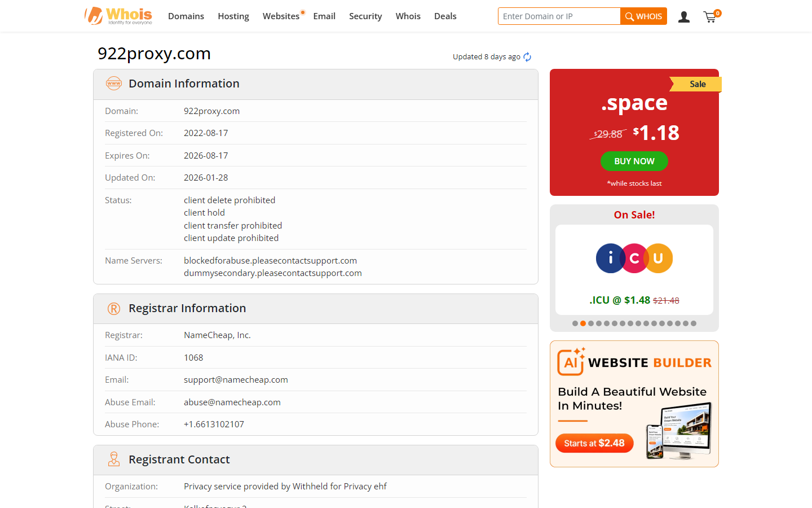Click 'Build A Beautiful Website In Minutes!' text
Image resolution: width=812 pixels, height=508 pixels.
click(x=632, y=398)
